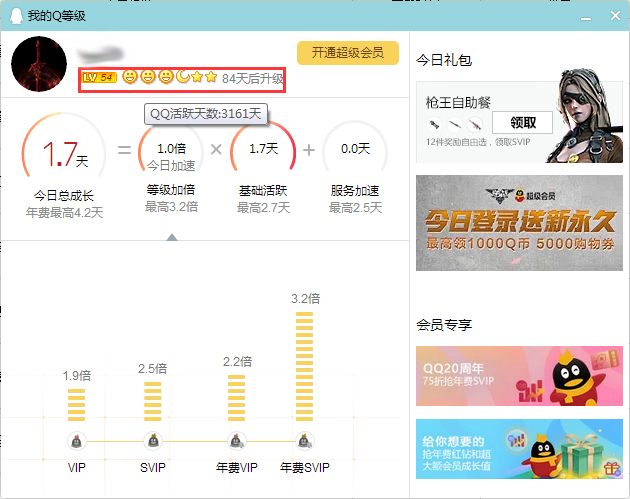Select the SVIP penguin icon on chart
630x499 pixels.
click(x=153, y=441)
